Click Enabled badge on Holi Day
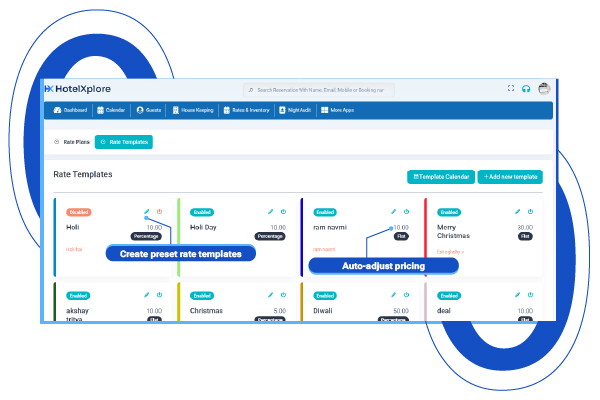Image resolution: width=600 pixels, height=400 pixels. click(202, 212)
